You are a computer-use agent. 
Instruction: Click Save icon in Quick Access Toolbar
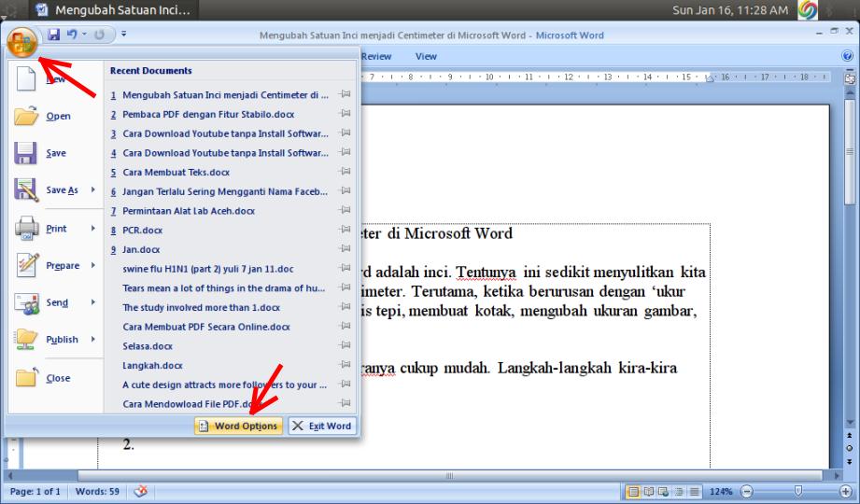coord(54,35)
